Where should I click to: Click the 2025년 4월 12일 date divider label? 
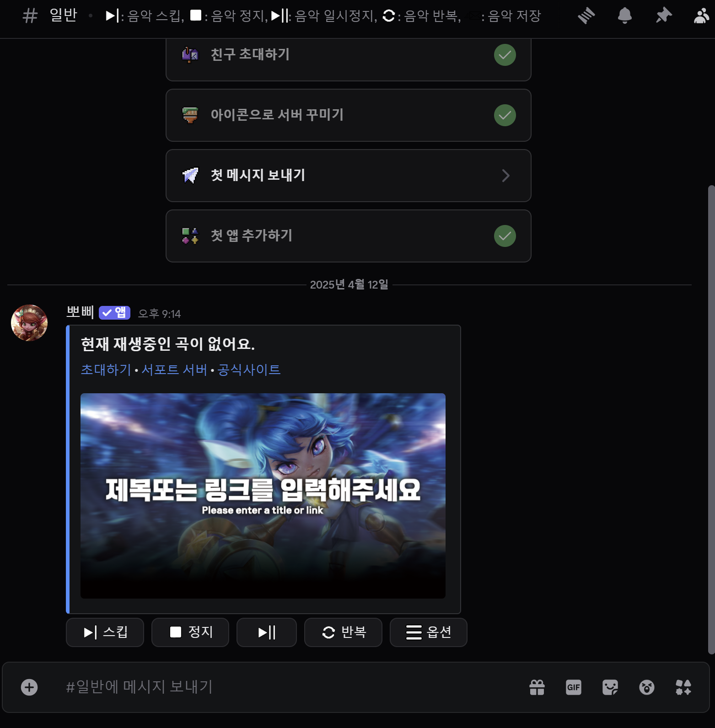tap(349, 284)
